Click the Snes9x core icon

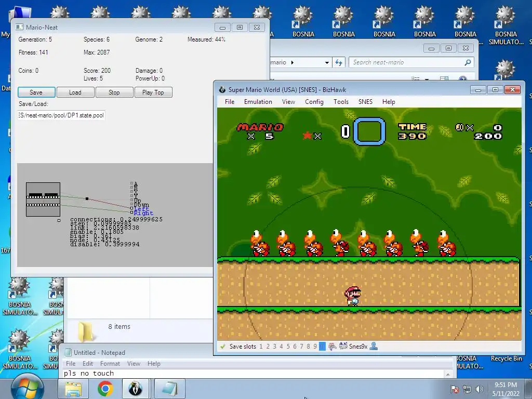pyautogui.click(x=343, y=346)
